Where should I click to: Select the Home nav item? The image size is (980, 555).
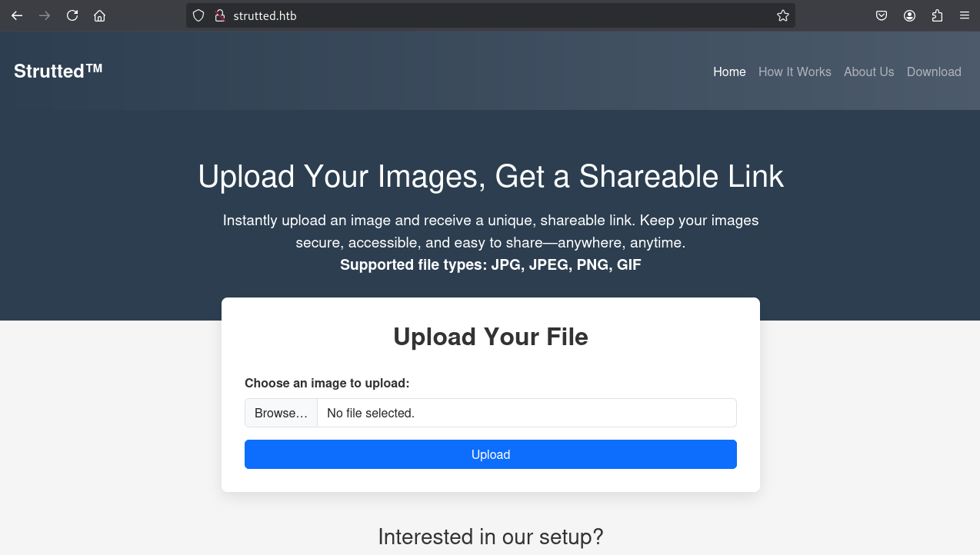tap(729, 71)
